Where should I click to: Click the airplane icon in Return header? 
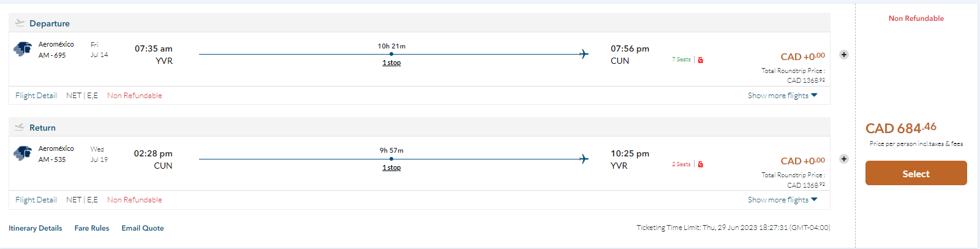click(20, 127)
